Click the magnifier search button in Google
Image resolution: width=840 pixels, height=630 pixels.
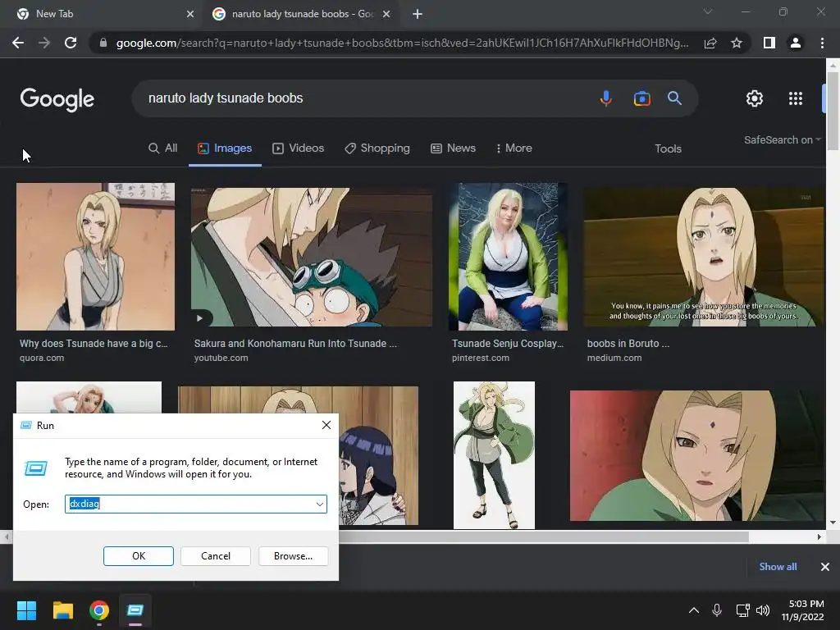[x=674, y=98]
